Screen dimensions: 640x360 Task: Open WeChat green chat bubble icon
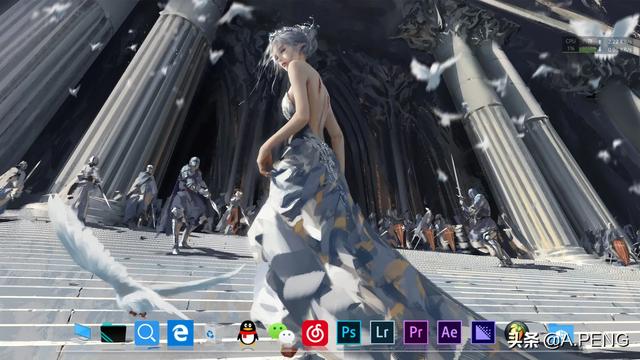(281, 333)
